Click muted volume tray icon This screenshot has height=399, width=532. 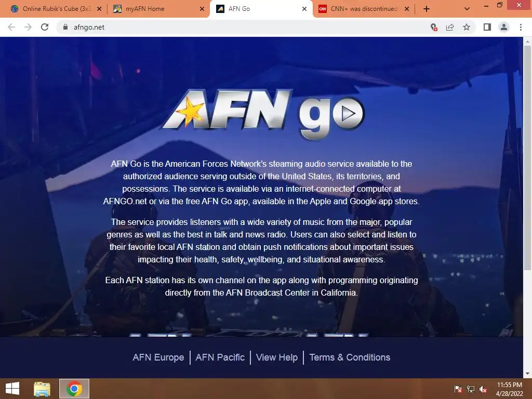(x=483, y=389)
